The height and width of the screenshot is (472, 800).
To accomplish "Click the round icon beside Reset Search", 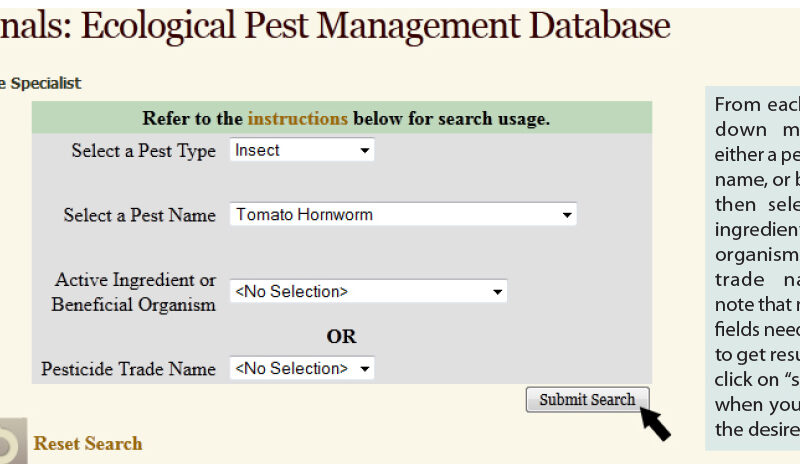I will click(10, 445).
